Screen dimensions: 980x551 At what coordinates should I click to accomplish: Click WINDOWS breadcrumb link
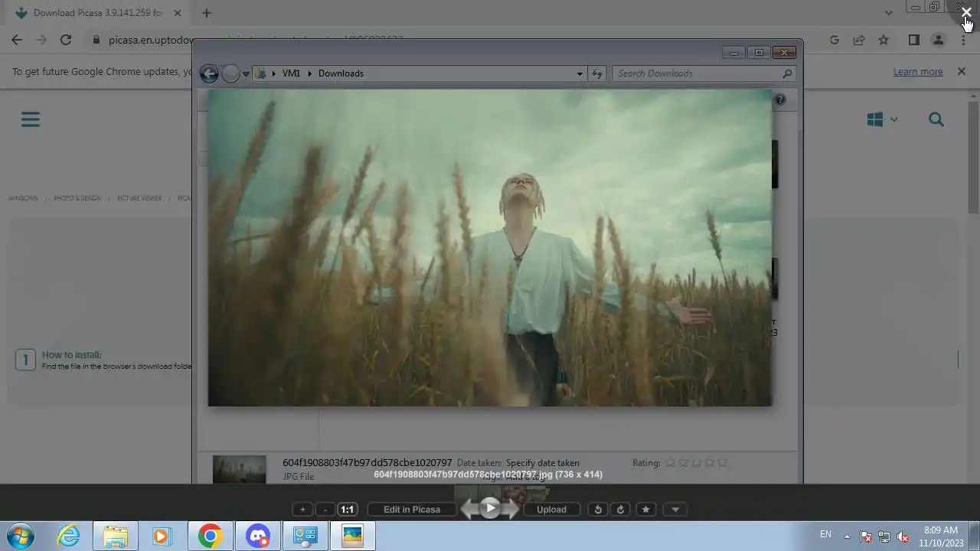[23, 198]
